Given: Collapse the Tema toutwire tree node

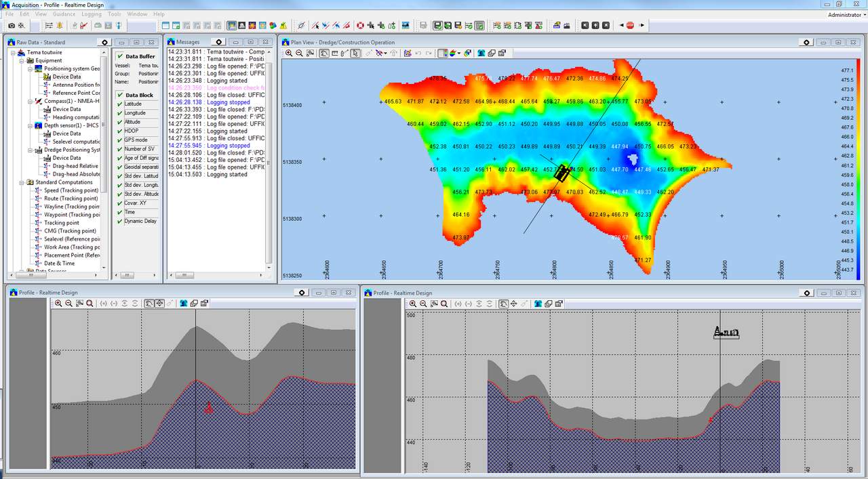Looking at the screenshot, I should [x=13, y=52].
